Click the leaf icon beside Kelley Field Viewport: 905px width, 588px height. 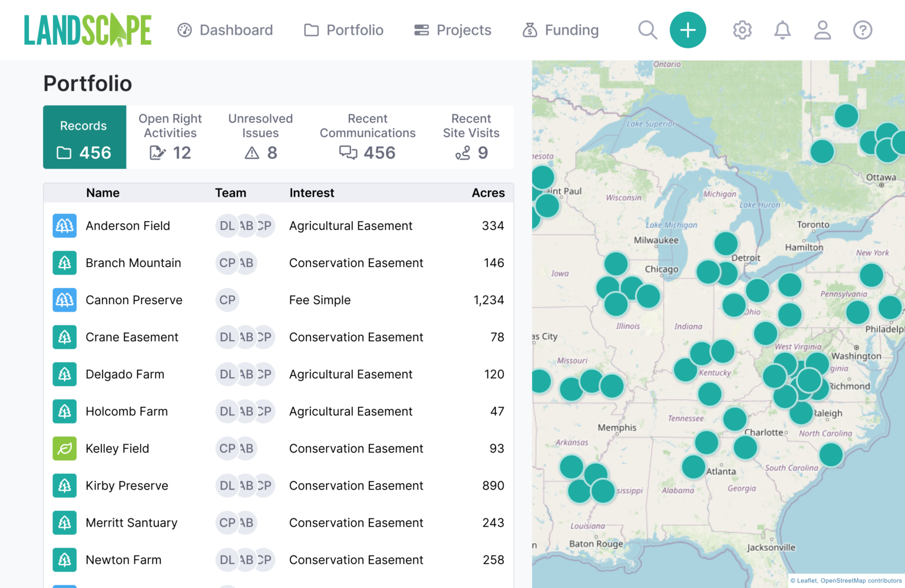pos(64,448)
